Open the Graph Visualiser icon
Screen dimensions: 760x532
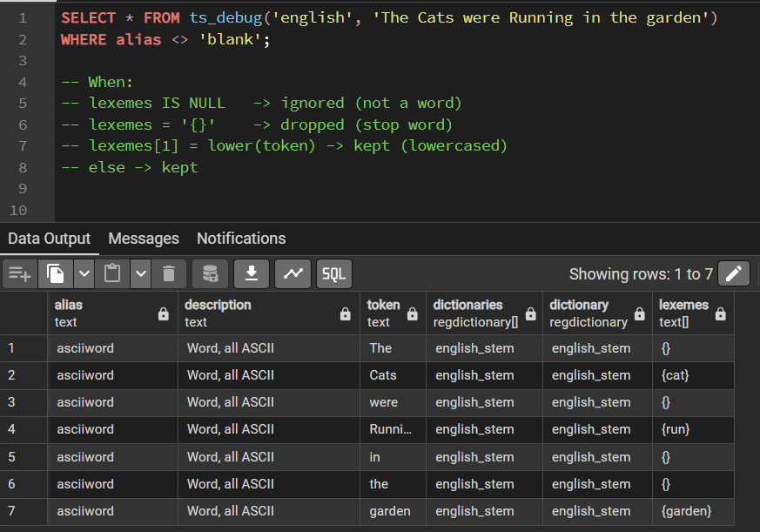click(x=293, y=274)
